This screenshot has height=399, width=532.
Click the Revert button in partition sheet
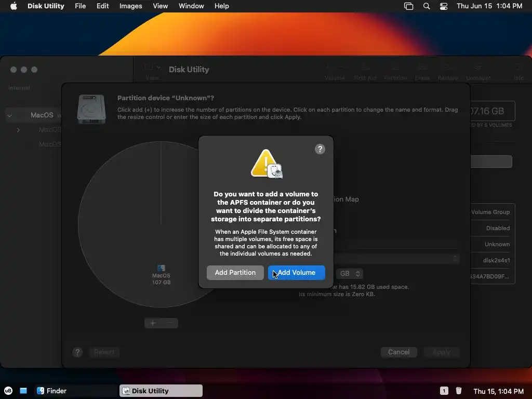pyautogui.click(x=104, y=352)
